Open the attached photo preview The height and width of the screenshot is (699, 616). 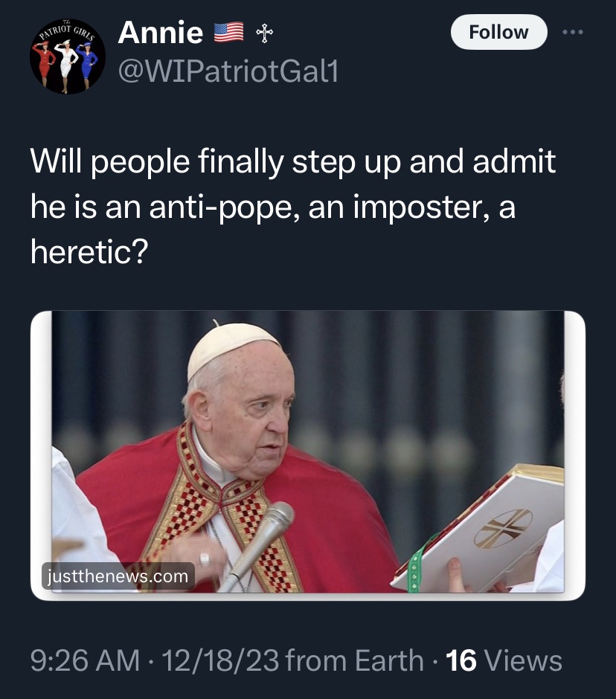click(x=308, y=454)
